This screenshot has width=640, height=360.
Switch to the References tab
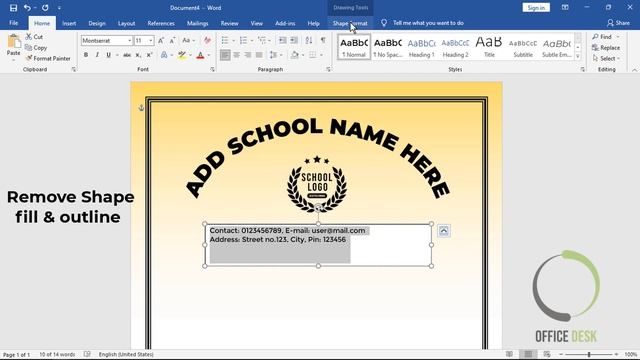point(161,23)
